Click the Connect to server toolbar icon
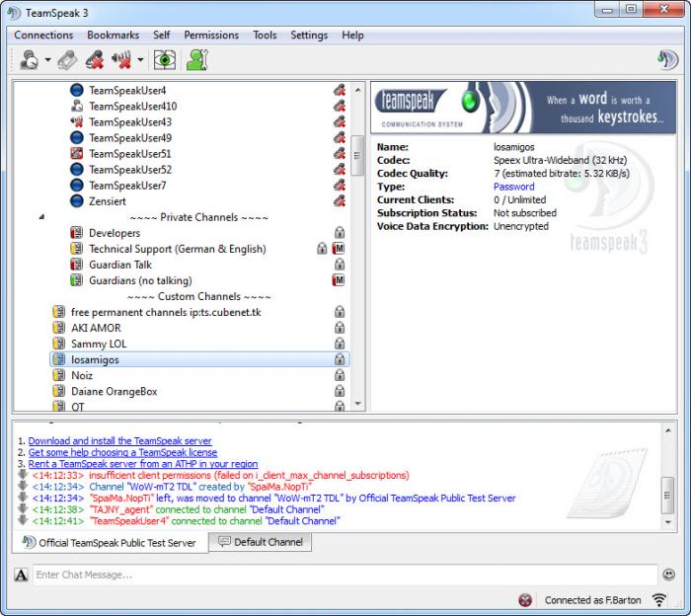 pyautogui.click(x=29, y=59)
